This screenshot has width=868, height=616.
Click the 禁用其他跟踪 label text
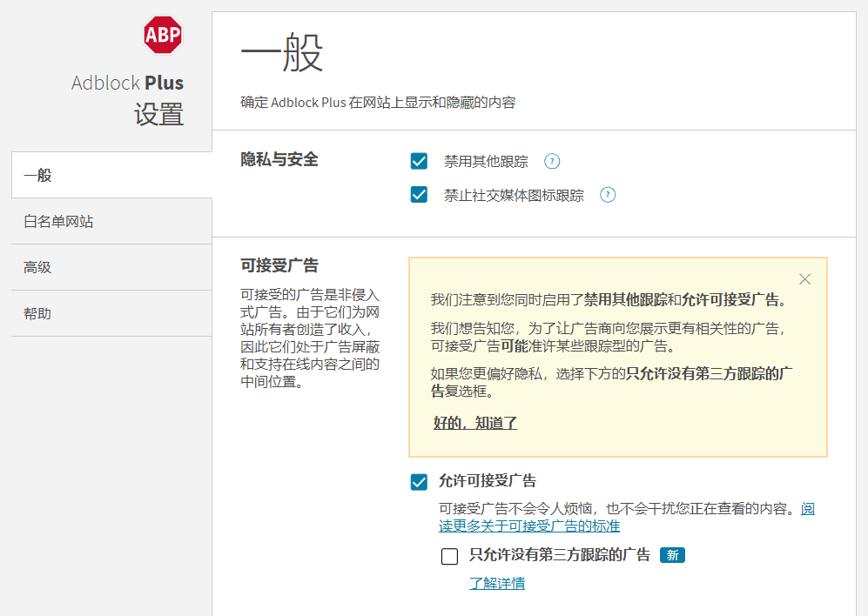(x=486, y=162)
